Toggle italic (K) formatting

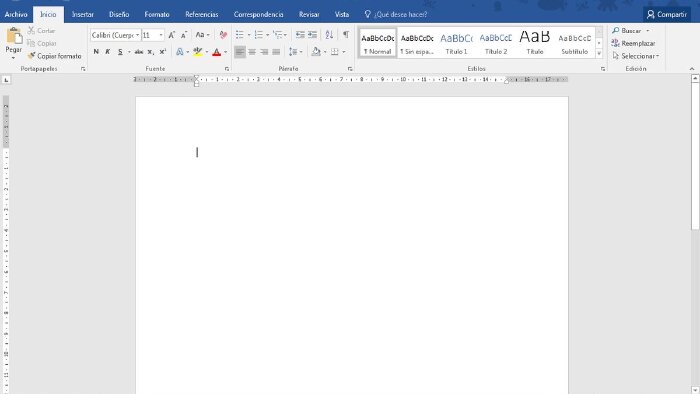(x=108, y=52)
